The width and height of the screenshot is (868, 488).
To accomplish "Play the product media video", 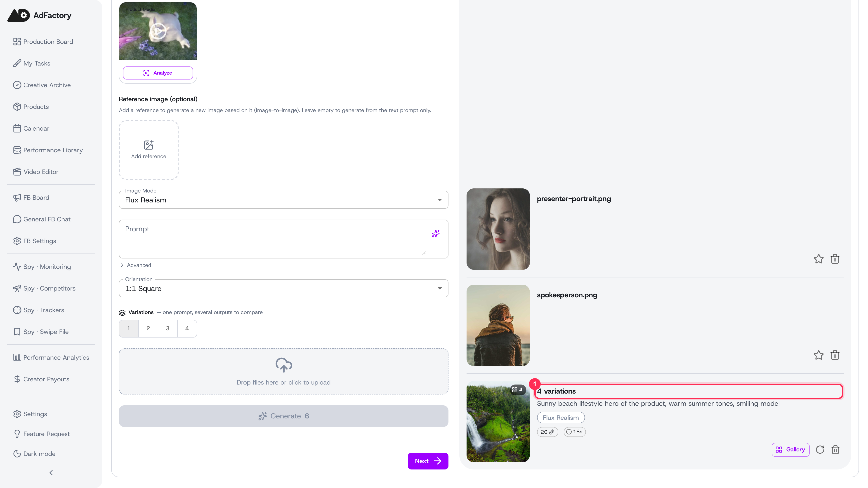I will tap(158, 31).
